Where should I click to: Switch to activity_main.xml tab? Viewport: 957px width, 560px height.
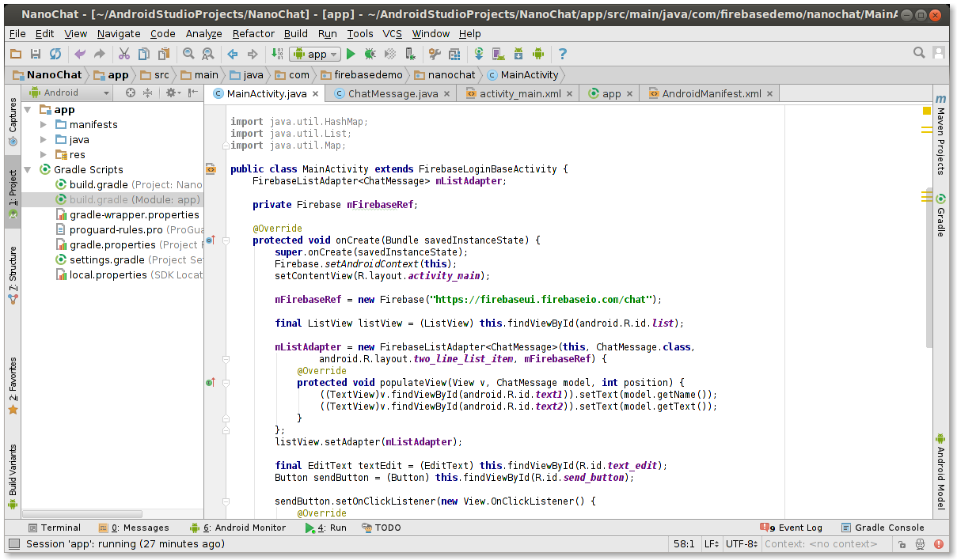click(520, 93)
